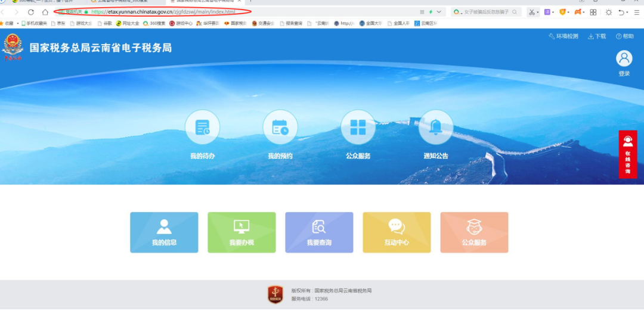
Task: Open the 谷歌 bookmark
Action: pos(105,23)
